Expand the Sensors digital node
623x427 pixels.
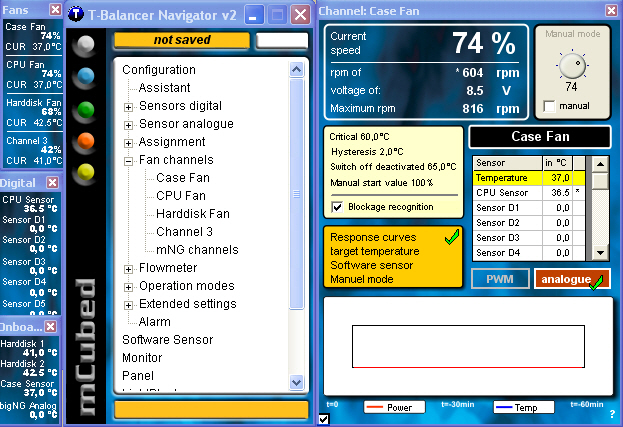(128, 107)
